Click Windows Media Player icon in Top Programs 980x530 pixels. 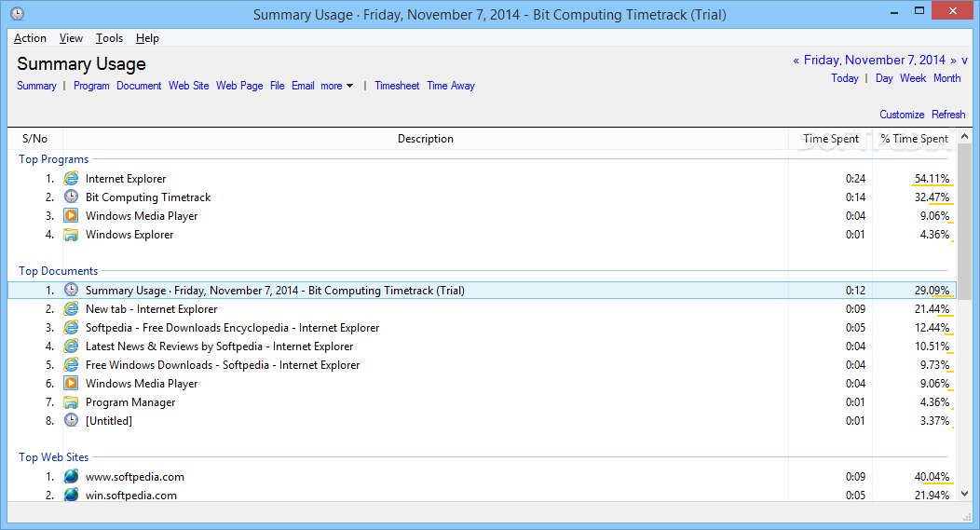(71, 215)
